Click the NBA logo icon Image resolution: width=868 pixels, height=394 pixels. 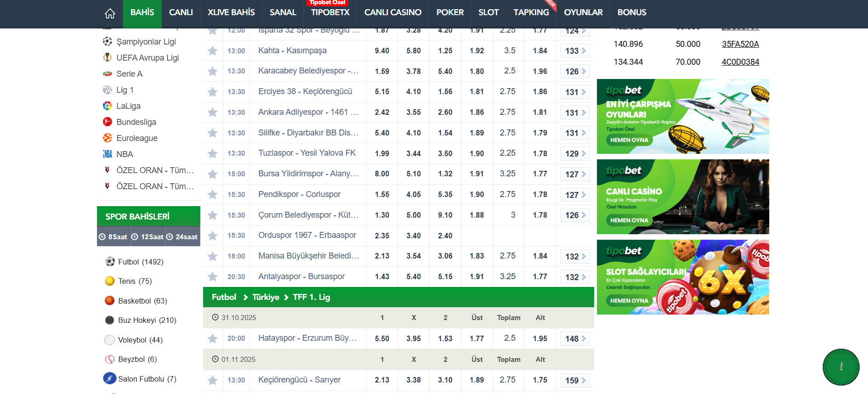tap(107, 154)
